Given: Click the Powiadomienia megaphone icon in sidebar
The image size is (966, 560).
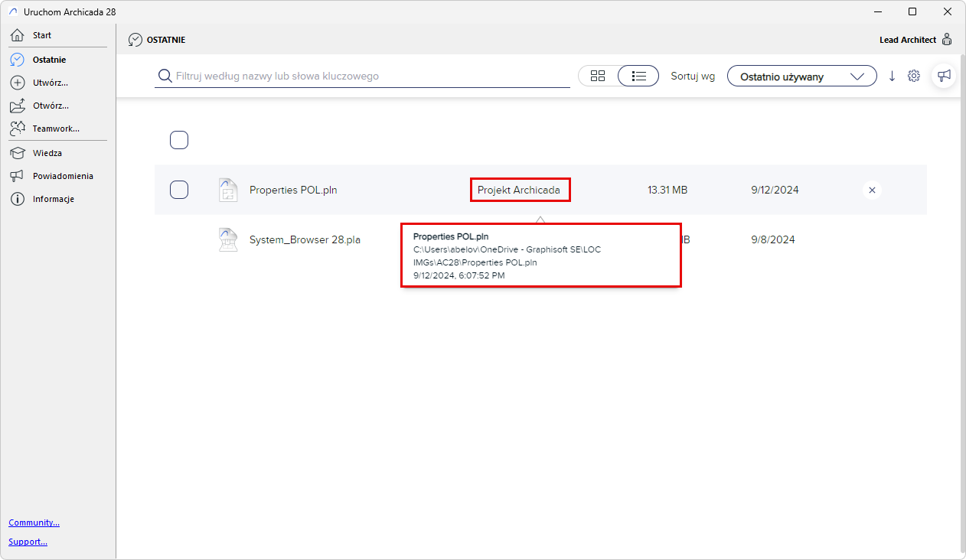Looking at the screenshot, I should click(18, 176).
